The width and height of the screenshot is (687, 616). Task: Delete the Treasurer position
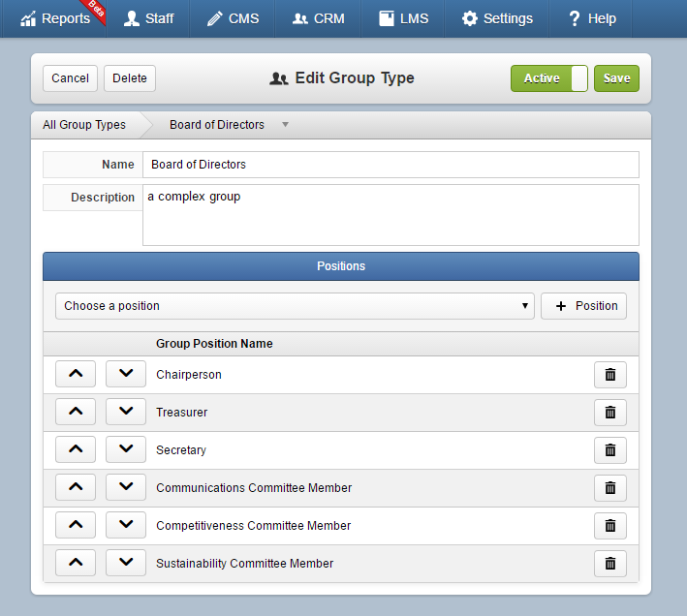610,413
